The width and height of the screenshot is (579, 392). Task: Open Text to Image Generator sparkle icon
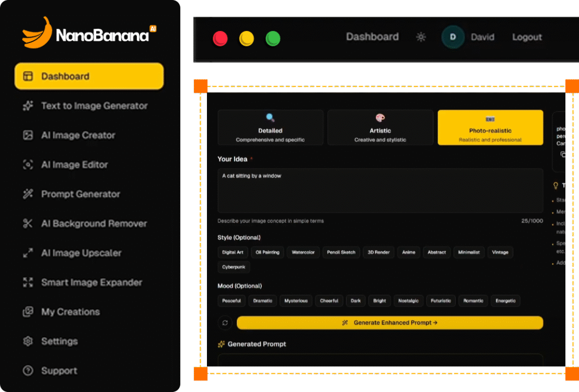click(27, 106)
